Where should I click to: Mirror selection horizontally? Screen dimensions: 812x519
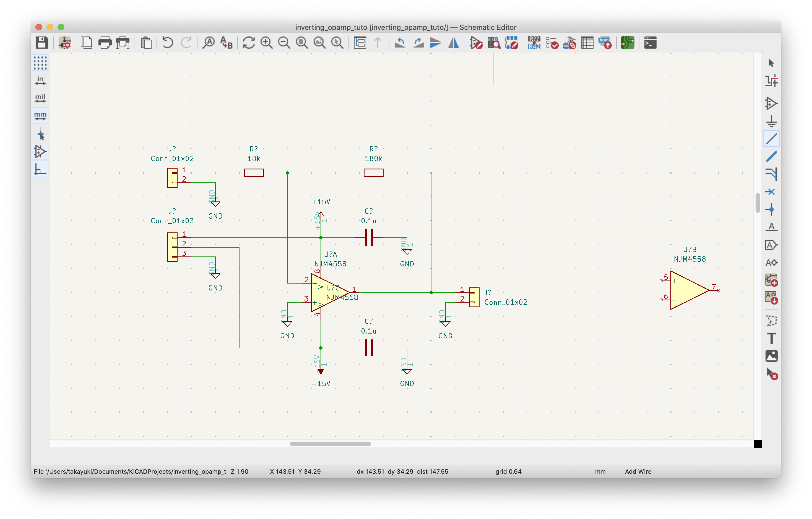454,43
